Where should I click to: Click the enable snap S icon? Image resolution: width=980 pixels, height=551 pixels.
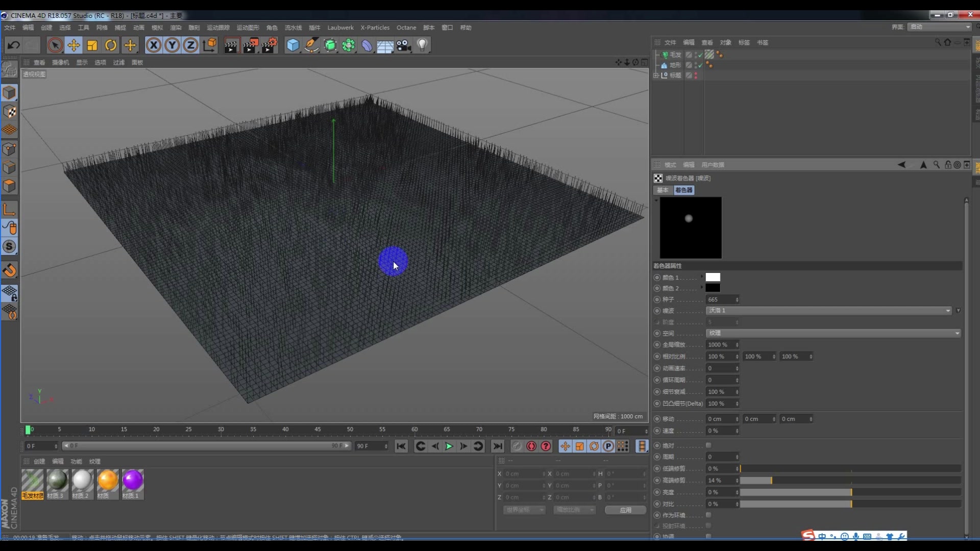click(x=9, y=246)
